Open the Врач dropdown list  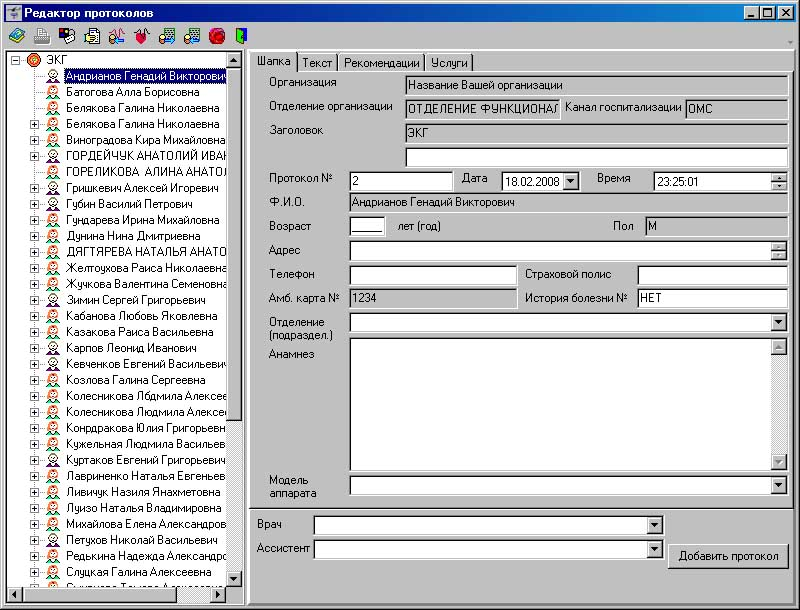[654, 525]
